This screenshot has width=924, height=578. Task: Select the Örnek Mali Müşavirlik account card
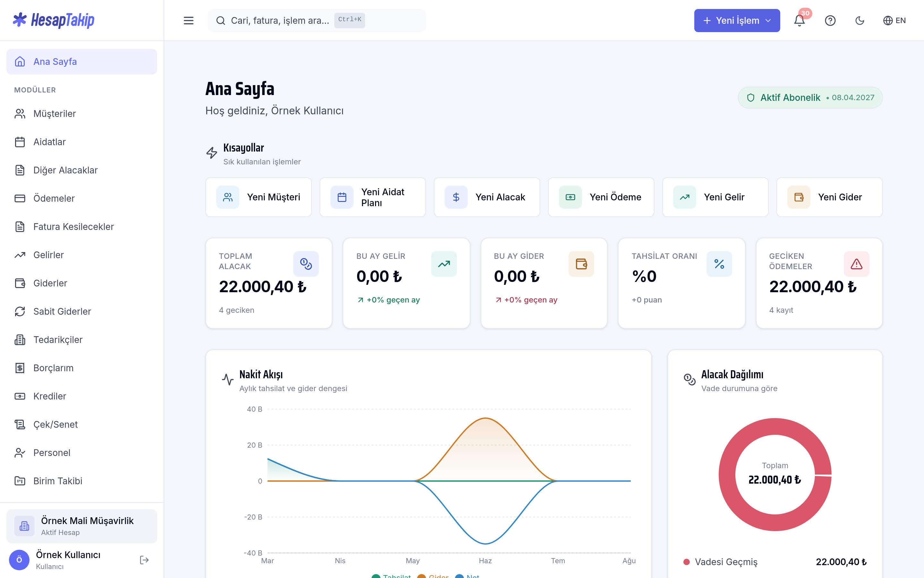click(x=82, y=526)
